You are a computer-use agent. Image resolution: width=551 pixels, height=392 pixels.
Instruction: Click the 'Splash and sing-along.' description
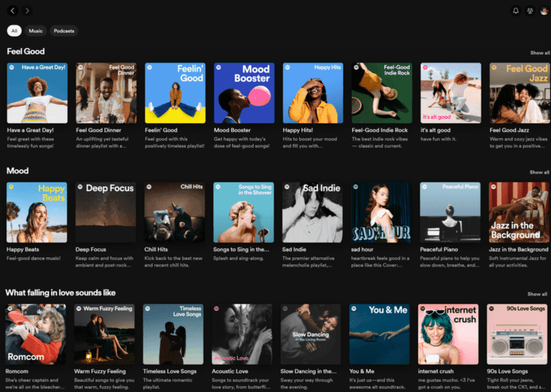[x=239, y=258]
